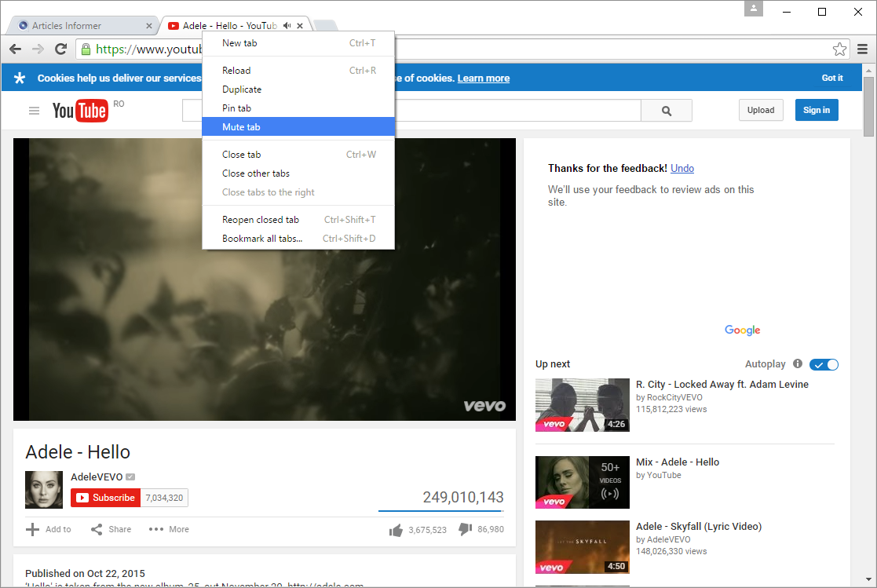Close the Adele - Hello YouTube tab
The image size is (877, 588).
300,26
